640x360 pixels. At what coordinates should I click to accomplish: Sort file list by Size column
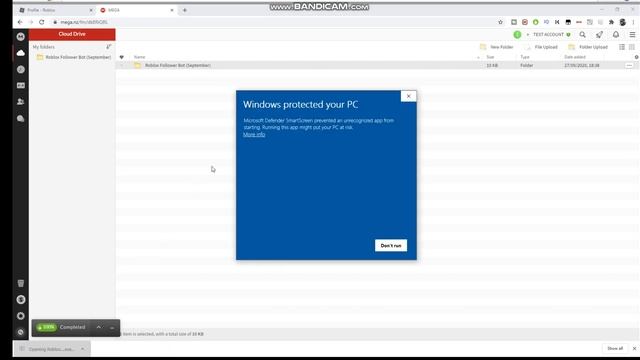pyautogui.click(x=490, y=57)
